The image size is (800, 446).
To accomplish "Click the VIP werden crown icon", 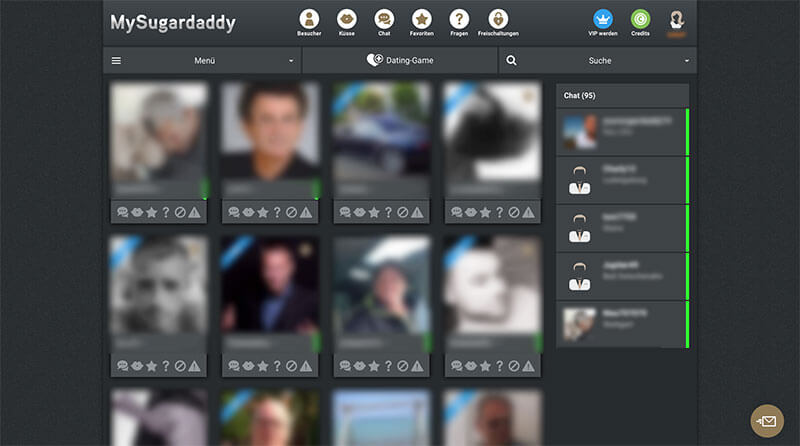I will (x=603, y=19).
